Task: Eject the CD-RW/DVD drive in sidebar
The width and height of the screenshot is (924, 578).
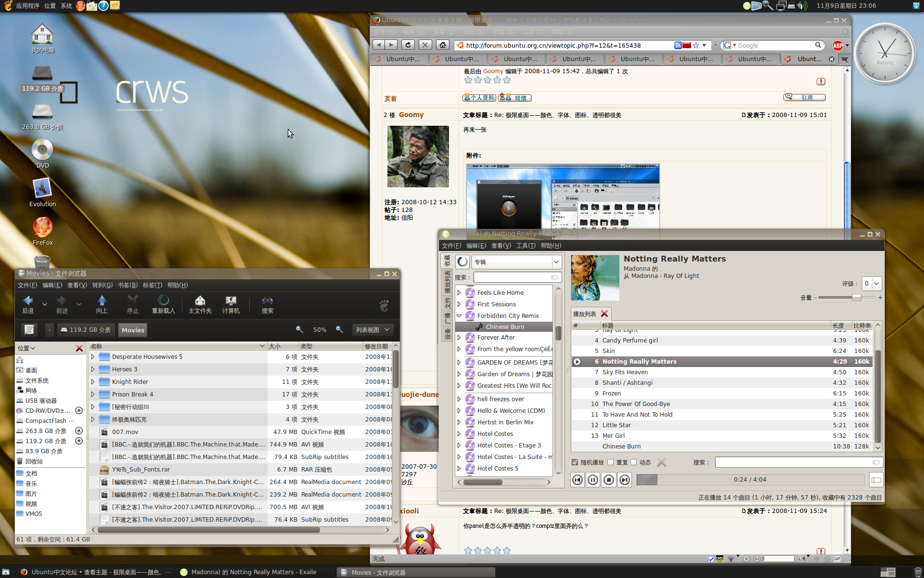Action: (x=79, y=410)
